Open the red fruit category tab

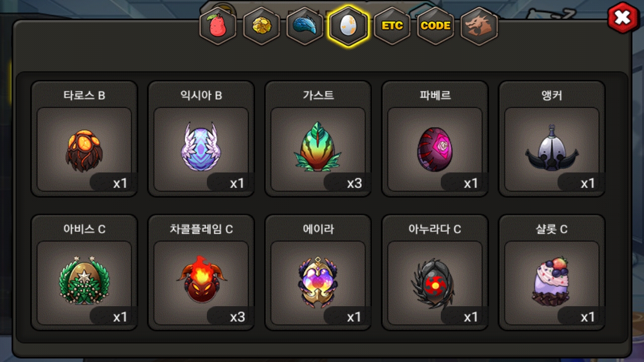217,26
